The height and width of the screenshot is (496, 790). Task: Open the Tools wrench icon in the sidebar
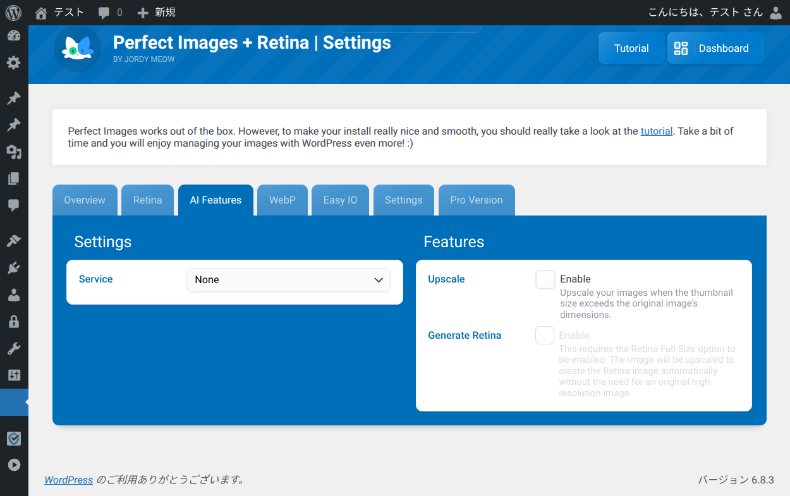point(14,348)
